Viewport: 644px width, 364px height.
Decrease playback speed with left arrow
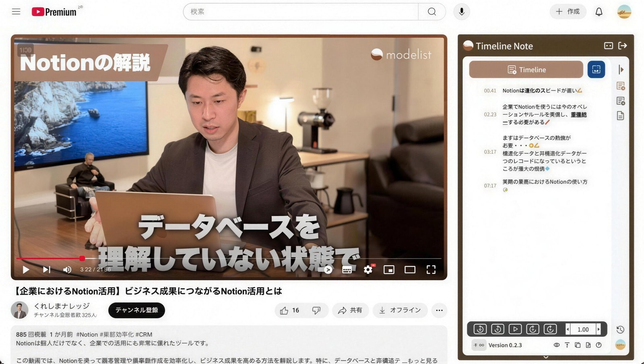click(568, 329)
